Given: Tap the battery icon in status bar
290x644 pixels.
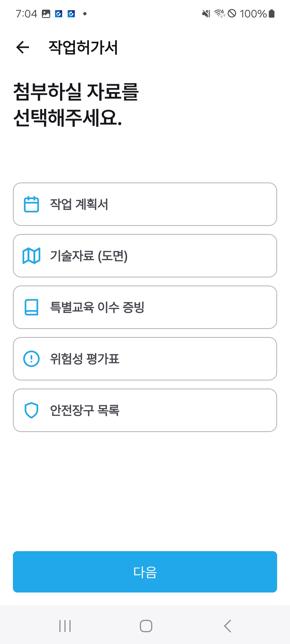Looking at the screenshot, I should tap(272, 14).
